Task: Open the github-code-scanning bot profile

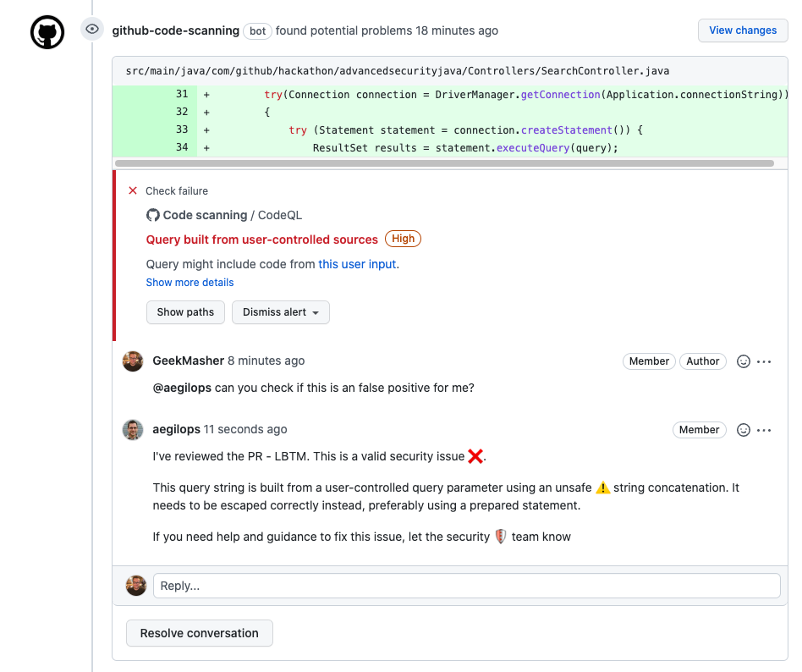Action: (x=175, y=30)
